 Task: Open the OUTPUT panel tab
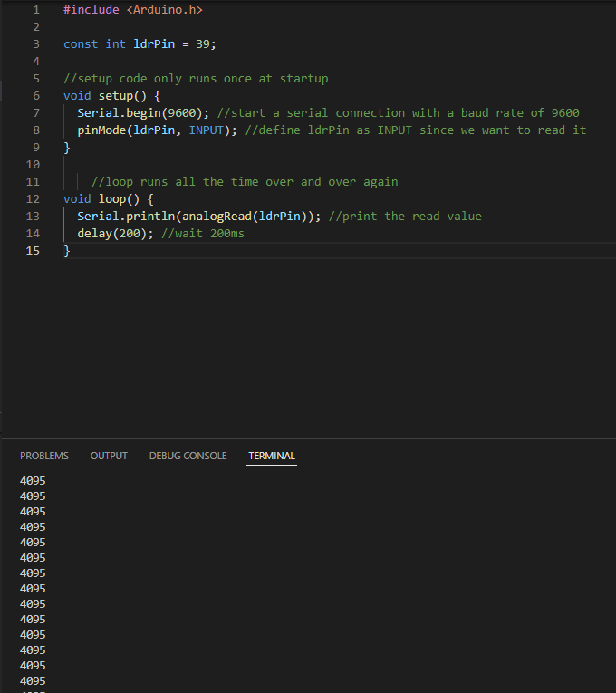(109, 456)
